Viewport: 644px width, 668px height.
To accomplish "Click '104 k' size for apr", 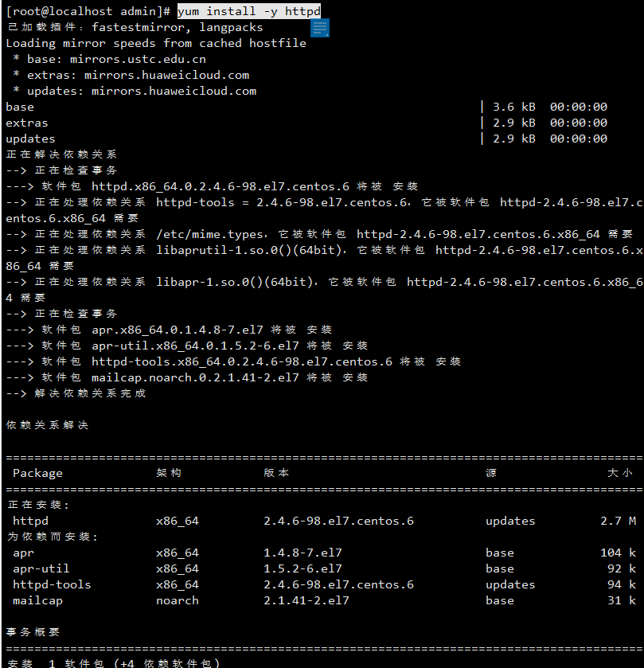I will pyautogui.click(x=618, y=553).
